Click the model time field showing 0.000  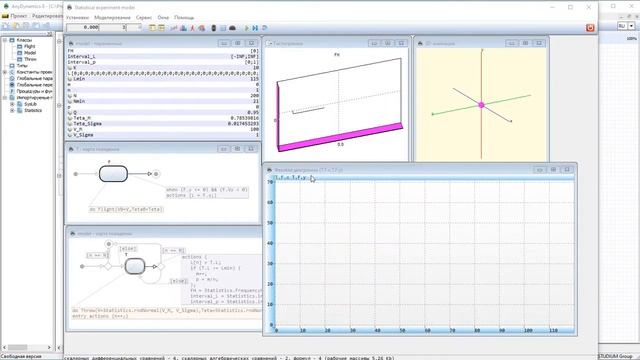pos(83,27)
